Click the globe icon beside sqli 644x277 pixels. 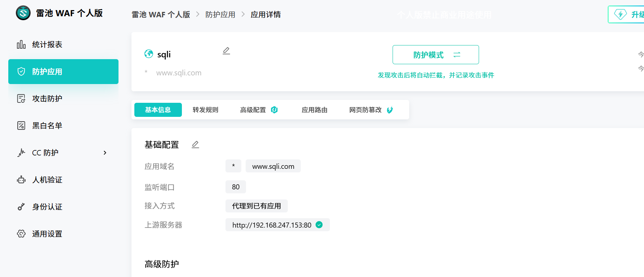(149, 54)
